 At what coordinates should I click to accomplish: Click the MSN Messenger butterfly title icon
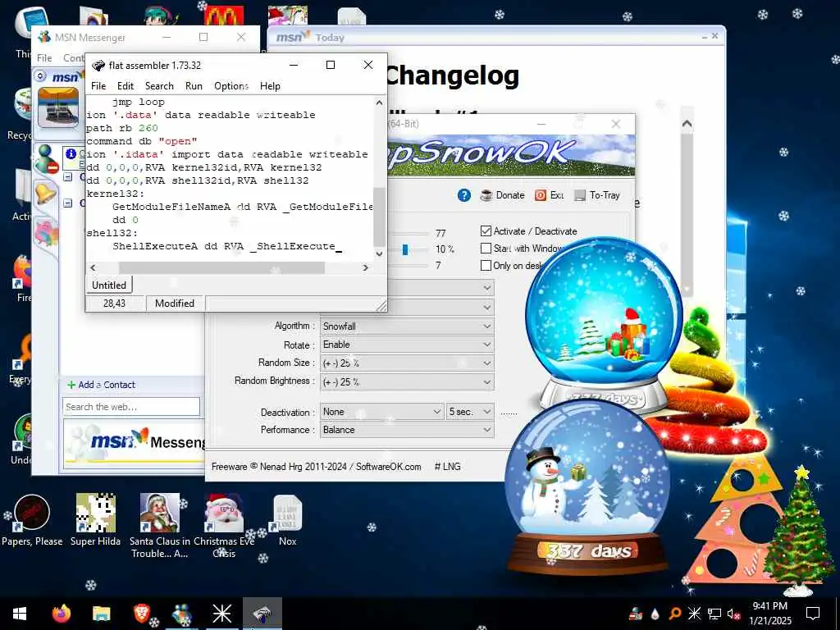pos(44,37)
